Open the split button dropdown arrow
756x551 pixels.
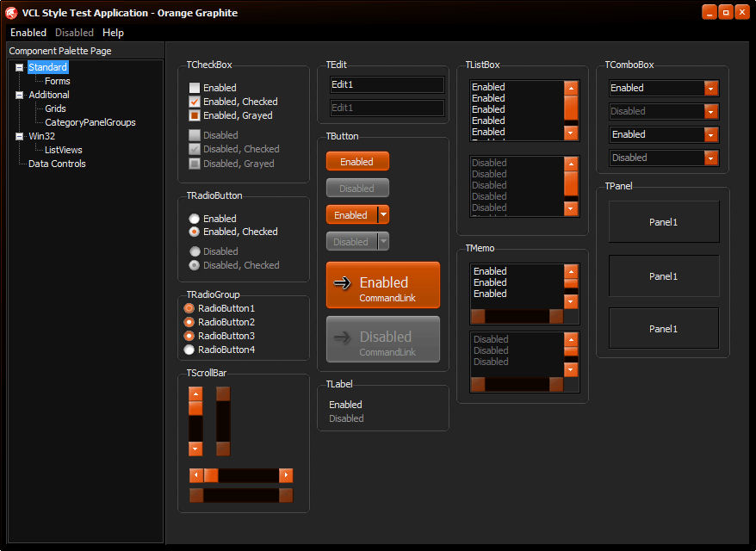[384, 215]
